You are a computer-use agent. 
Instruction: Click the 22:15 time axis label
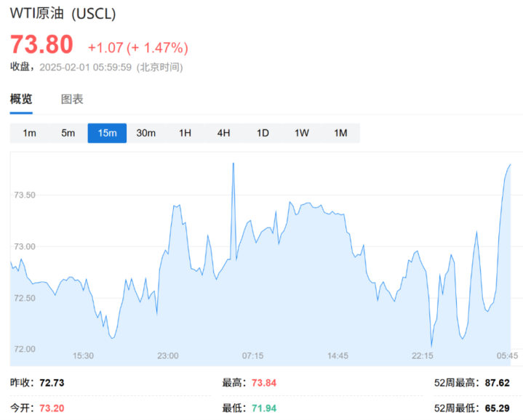pyautogui.click(x=423, y=356)
